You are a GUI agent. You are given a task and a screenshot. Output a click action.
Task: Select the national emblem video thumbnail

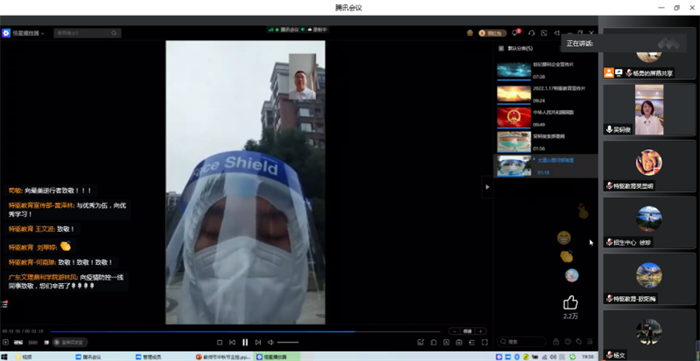pos(514,117)
